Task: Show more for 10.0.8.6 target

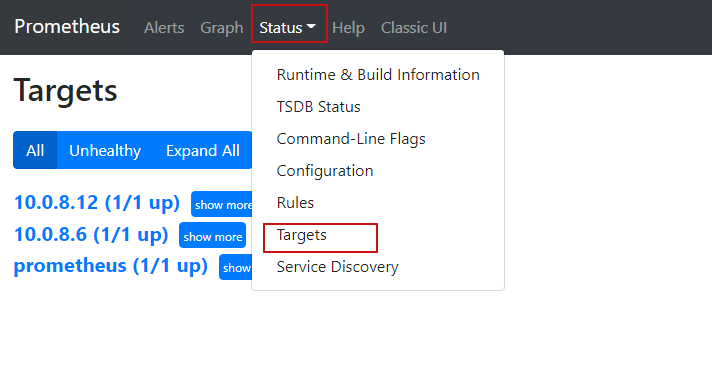Action: 213,236
